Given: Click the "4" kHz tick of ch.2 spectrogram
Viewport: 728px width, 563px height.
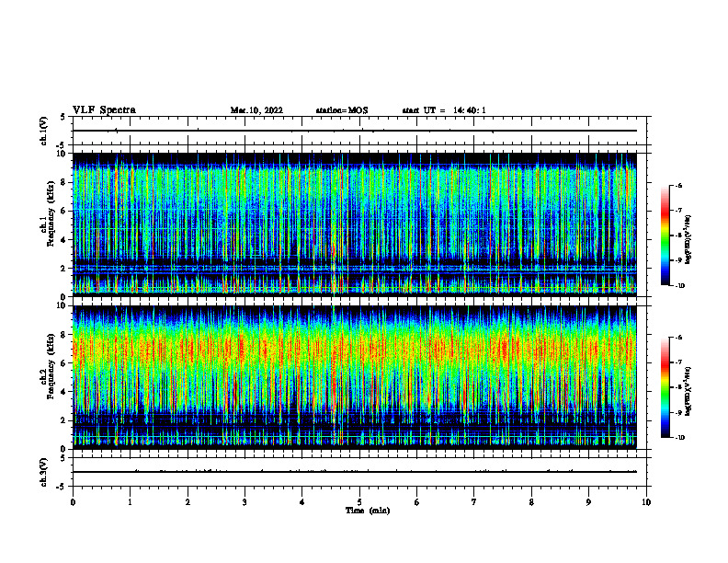Looking at the screenshot, I should point(64,392).
